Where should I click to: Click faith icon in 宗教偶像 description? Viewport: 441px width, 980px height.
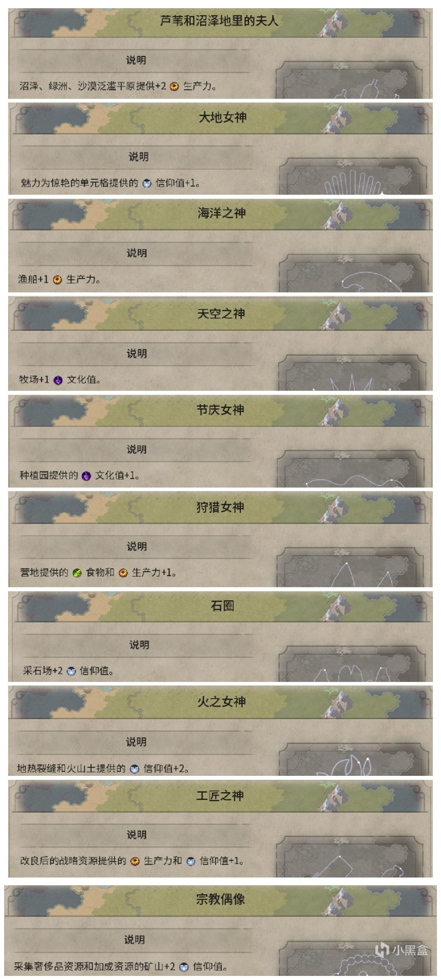pyautogui.click(x=184, y=967)
